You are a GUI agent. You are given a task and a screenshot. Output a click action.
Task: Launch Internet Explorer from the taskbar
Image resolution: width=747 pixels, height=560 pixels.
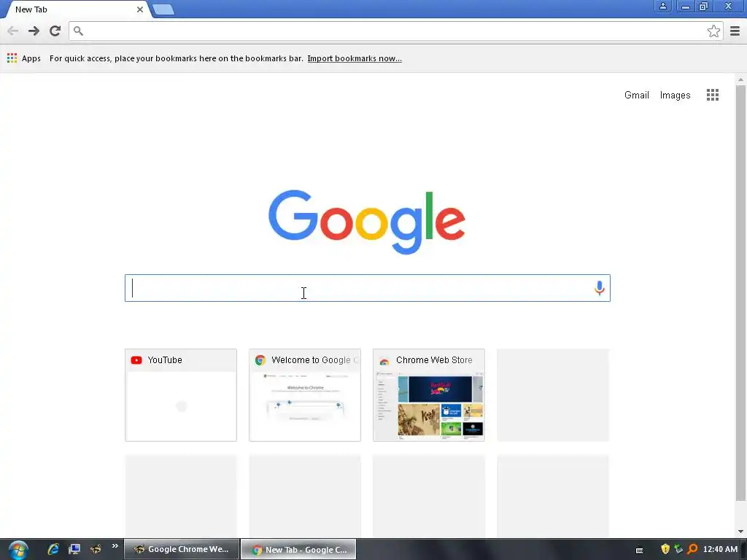(53, 549)
